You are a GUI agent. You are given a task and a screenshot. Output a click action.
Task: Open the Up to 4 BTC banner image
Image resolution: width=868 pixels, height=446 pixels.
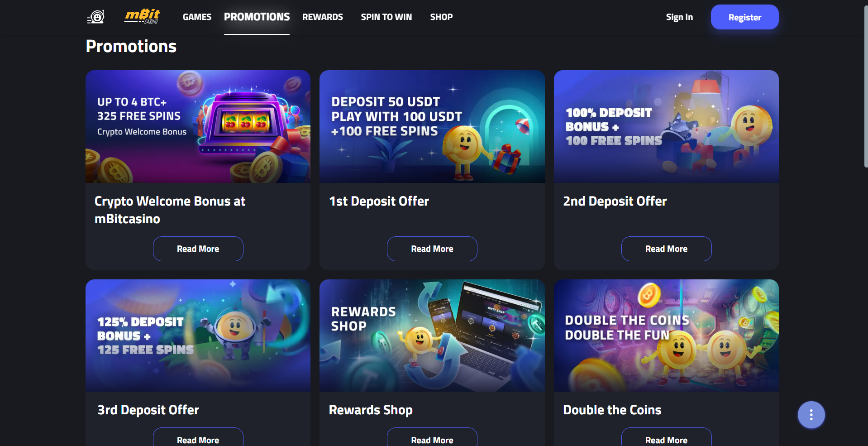tap(198, 126)
